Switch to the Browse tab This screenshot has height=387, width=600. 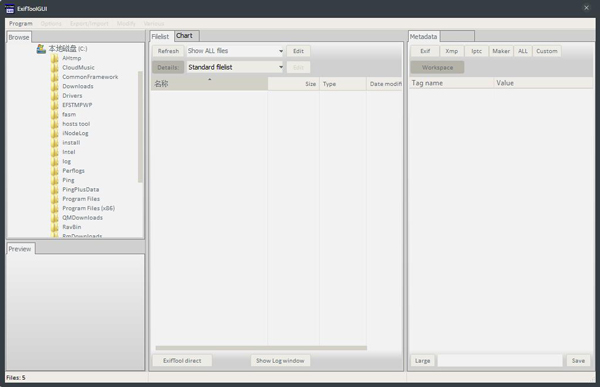[19, 37]
